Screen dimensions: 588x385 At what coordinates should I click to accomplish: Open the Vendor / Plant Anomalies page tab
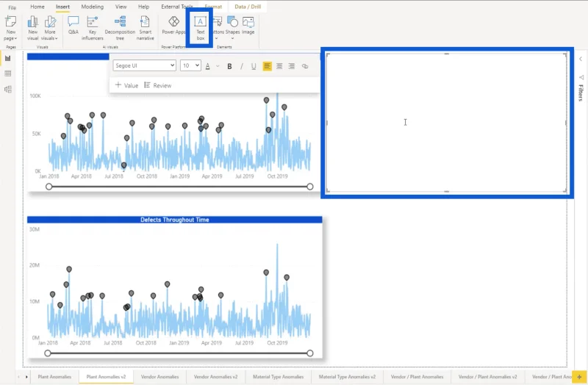pos(417,377)
